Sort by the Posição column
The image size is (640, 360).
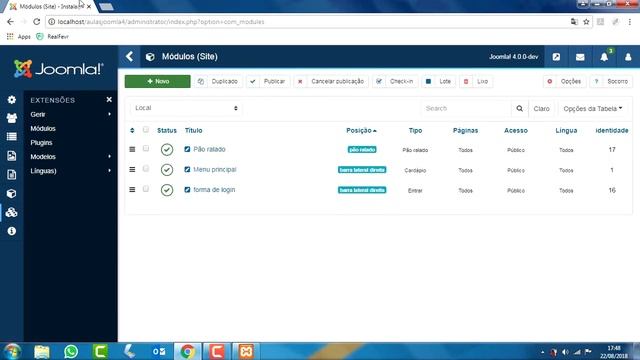361,131
